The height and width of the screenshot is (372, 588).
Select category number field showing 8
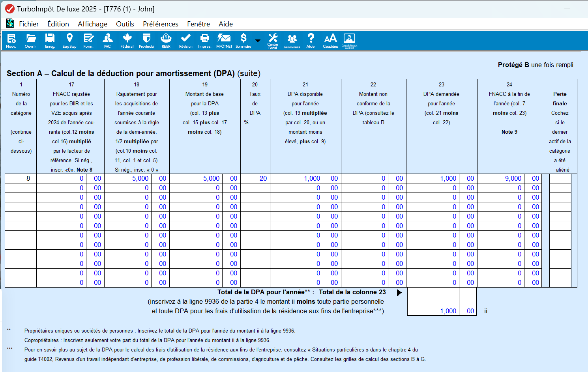[21, 178]
